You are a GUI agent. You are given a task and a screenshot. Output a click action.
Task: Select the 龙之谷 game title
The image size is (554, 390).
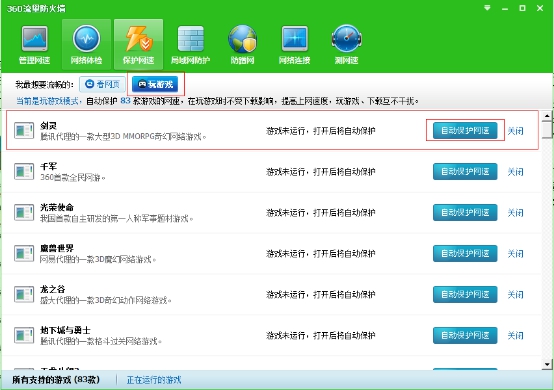click(53, 289)
